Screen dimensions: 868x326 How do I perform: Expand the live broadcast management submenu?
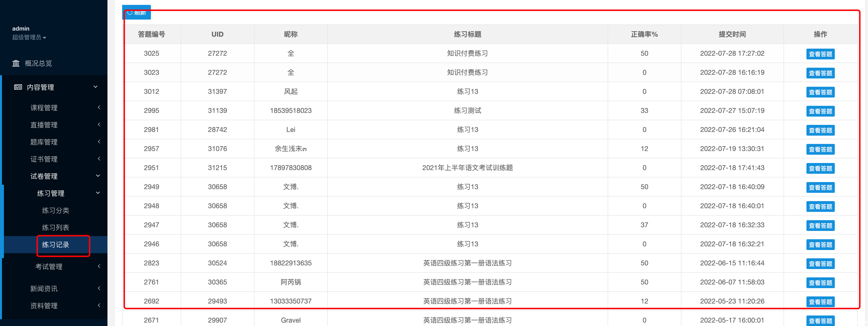tap(99, 125)
